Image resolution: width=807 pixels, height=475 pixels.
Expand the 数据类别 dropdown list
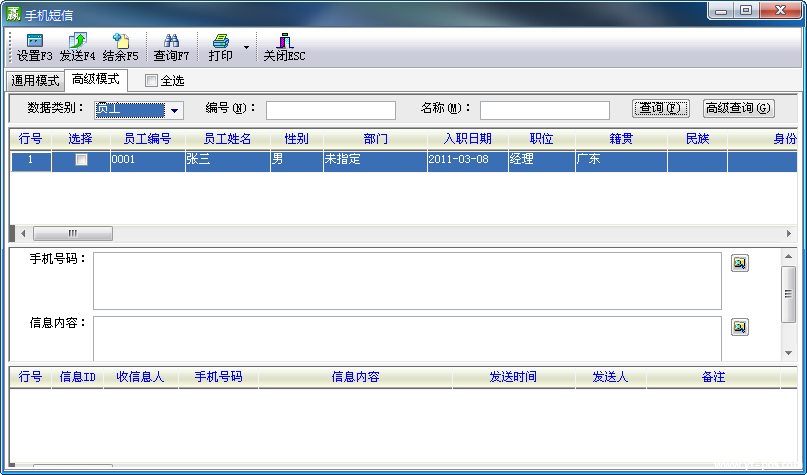coord(174,110)
